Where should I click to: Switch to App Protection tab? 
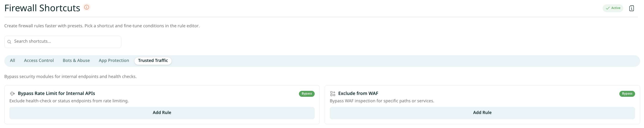click(x=114, y=61)
